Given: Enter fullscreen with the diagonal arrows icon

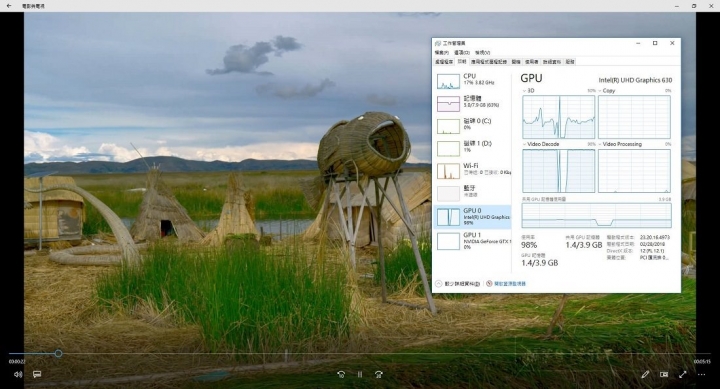Looking at the screenshot, I should tap(683, 374).
